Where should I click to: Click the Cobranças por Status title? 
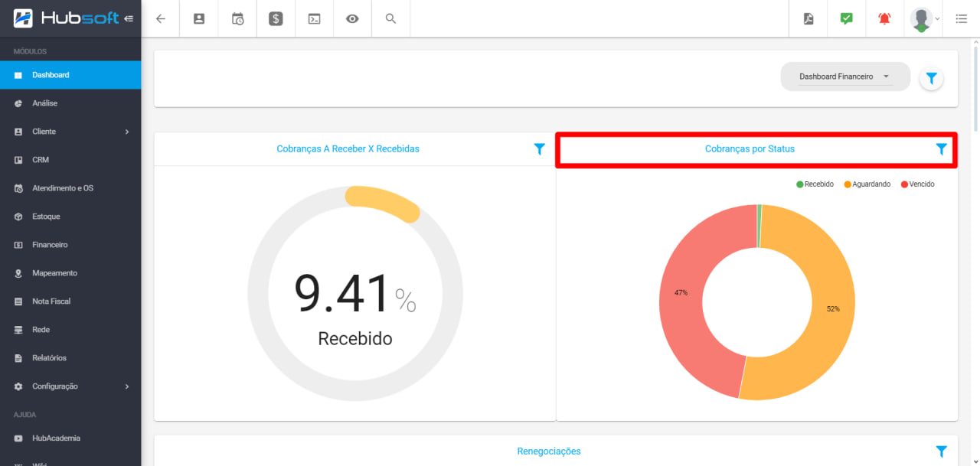pyautogui.click(x=750, y=149)
